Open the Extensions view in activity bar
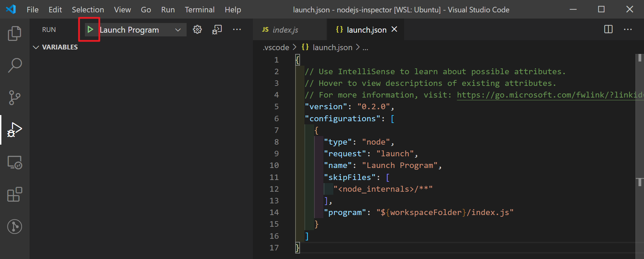Viewport: 644px width, 259px height. click(14, 194)
